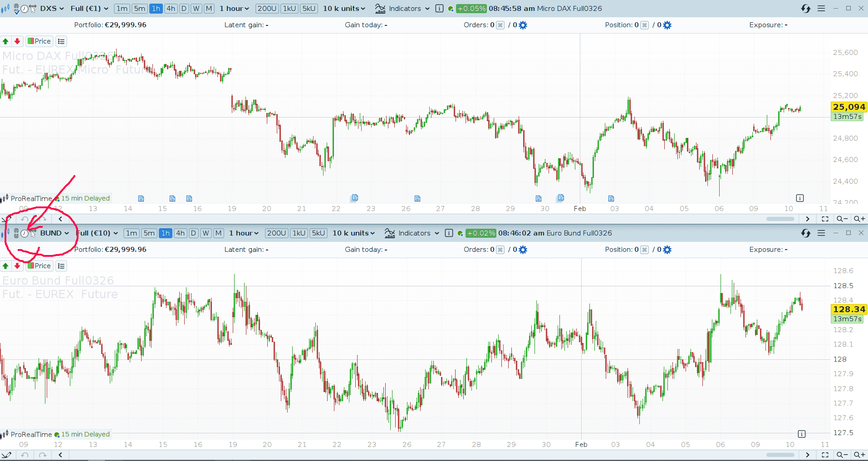Click the refresh arrows icon on Euro Bund window
This screenshot has height=461, width=868.
pyautogui.click(x=806, y=233)
